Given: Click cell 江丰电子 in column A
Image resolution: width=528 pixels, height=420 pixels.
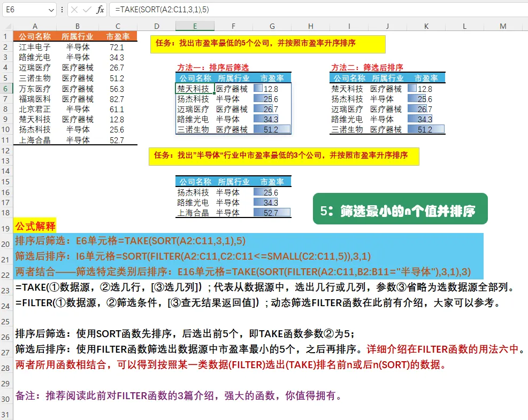Looking at the screenshot, I should tap(35, 47).
